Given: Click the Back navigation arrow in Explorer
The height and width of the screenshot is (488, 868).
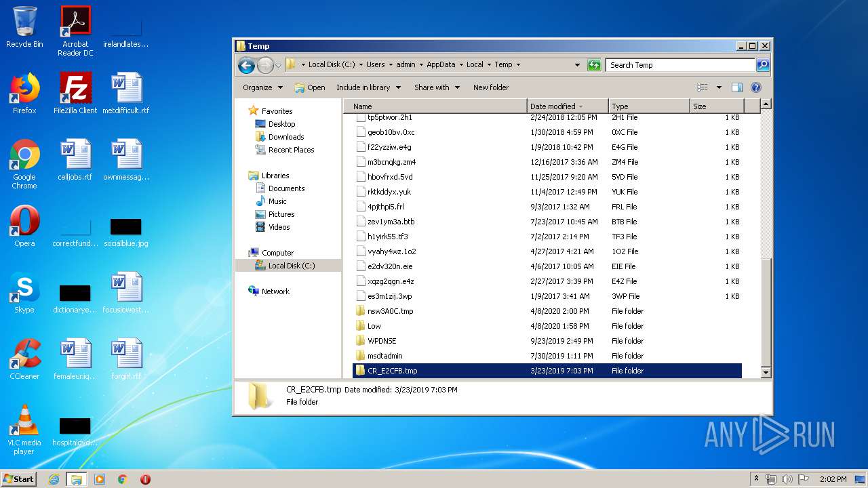Looking at the screenshot, I should click(246, 65).
